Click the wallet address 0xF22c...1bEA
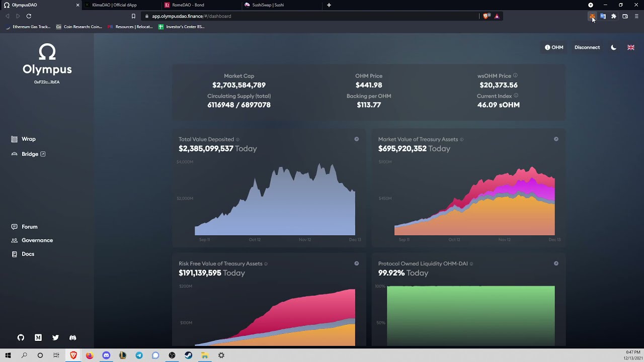 click(47, 82)
